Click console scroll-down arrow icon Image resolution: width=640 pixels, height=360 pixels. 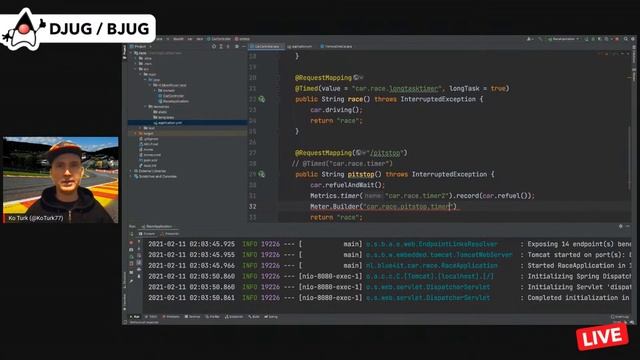[139, 249]
